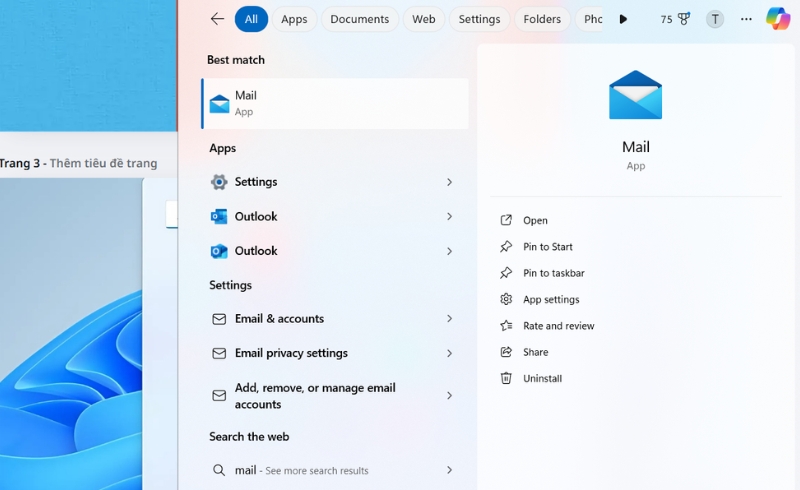Click the Rate and review star icon
This screenshot has width=800, height=490.
tap(506, 326)
